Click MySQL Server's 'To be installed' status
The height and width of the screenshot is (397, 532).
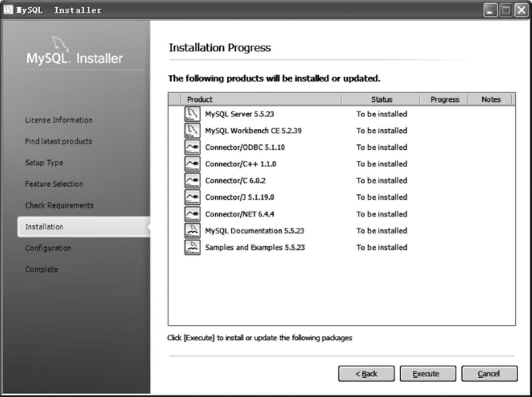click(382, 114)
